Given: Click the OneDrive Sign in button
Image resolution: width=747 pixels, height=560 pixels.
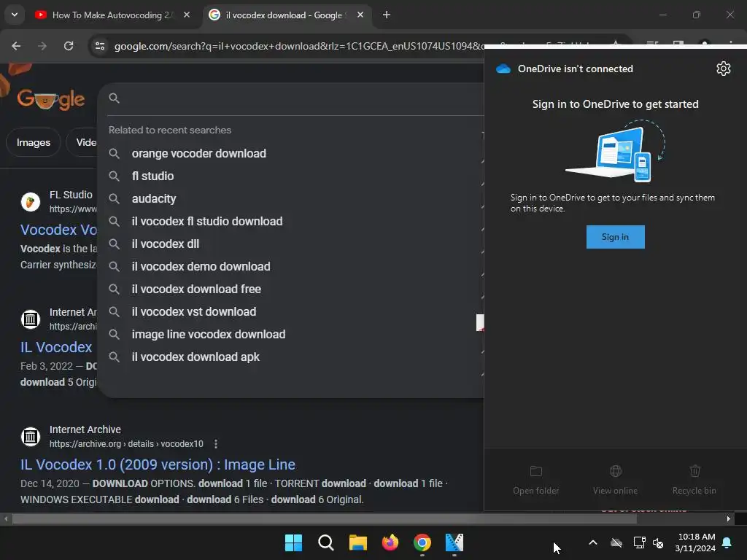Looking at the screenshot, I should pos(615,237).
